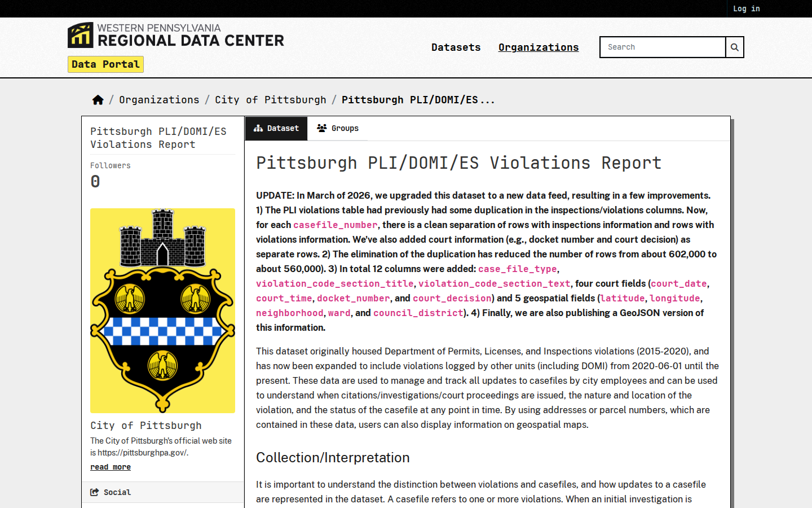Focus the Search input field
The image size is (812, 508).
tap(663, 47)
